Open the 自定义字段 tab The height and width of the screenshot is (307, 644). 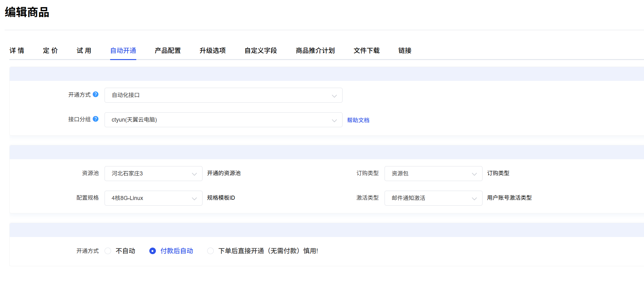pyautogui.click(x=261, y=50)
